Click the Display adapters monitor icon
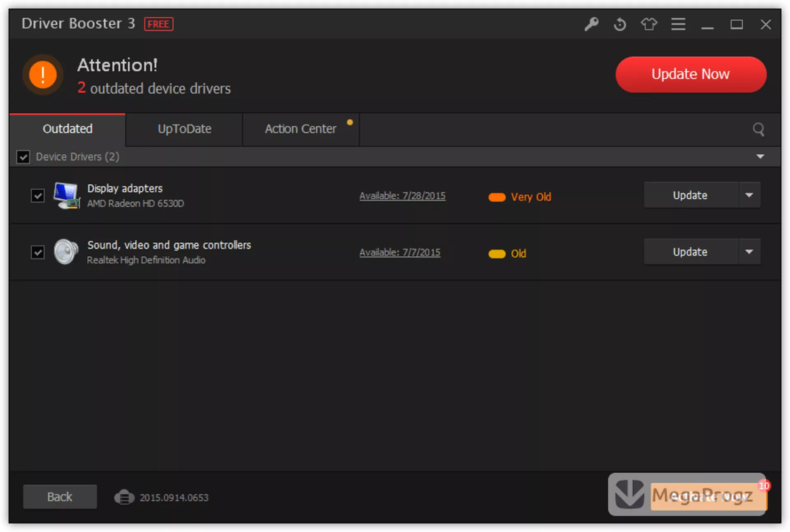790x532 pixels. [66, 195]
